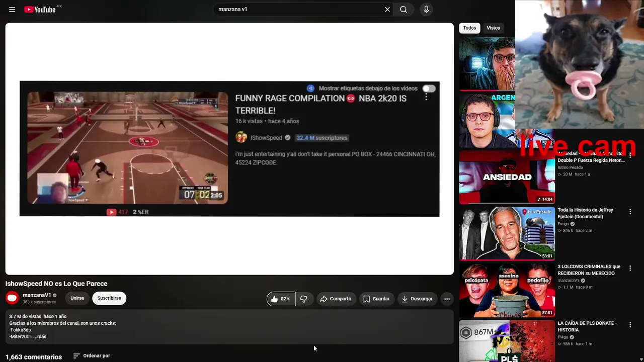
Task: Switch to the 'Vistos' filter chip
Action: click(x=494, y=28)
